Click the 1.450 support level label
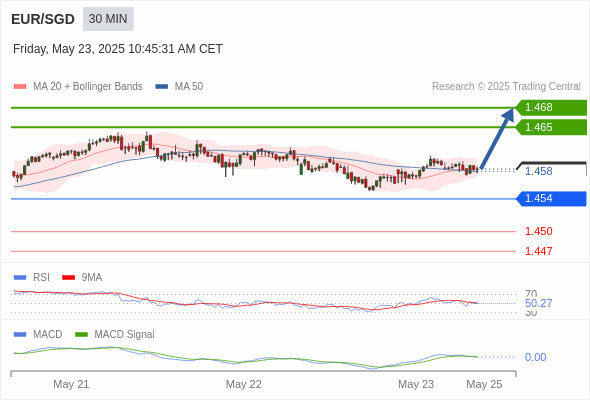590x400 pixels. coord(539,231)
